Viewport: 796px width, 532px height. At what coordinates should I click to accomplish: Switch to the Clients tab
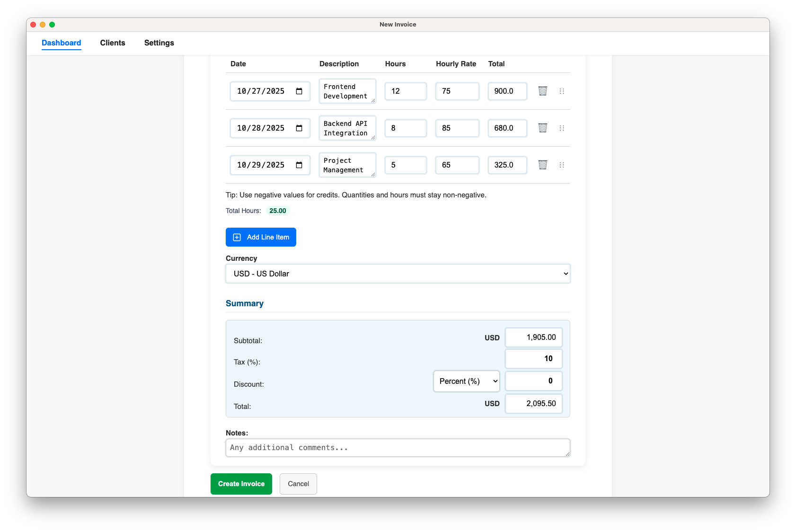click(113, 43)
